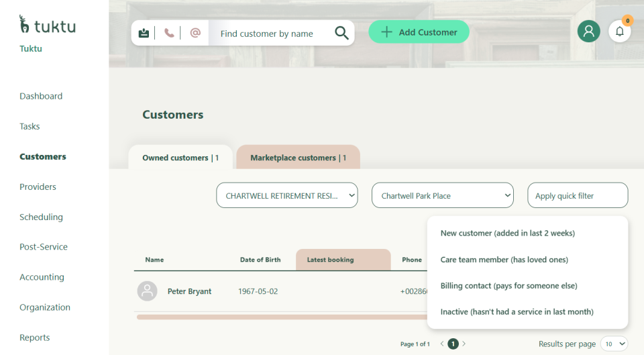The width and height of the screenshot is (644, 355).
Task: Open the notifications bell
Action: (x=619, y=31)
